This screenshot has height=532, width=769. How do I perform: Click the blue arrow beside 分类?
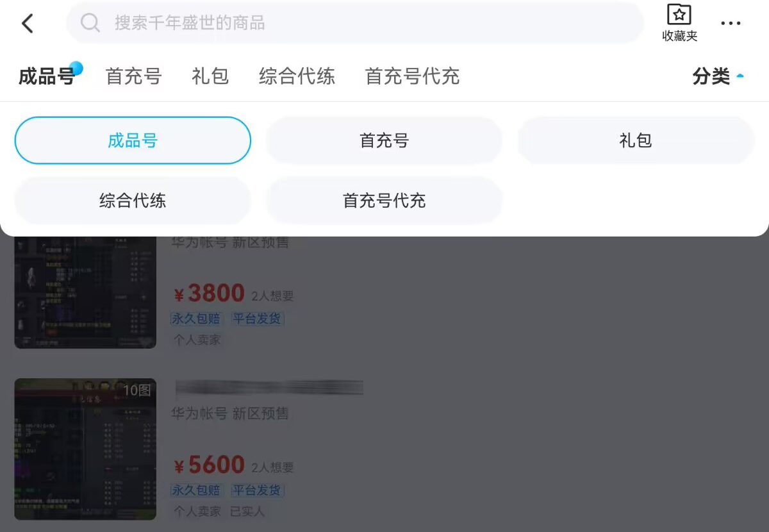point(740,76)
